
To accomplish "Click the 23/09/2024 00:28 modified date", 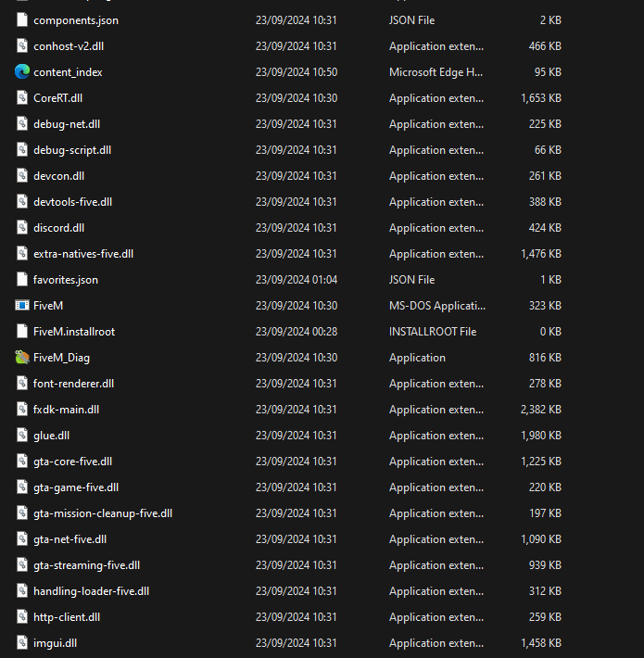I will pos(297,332).
